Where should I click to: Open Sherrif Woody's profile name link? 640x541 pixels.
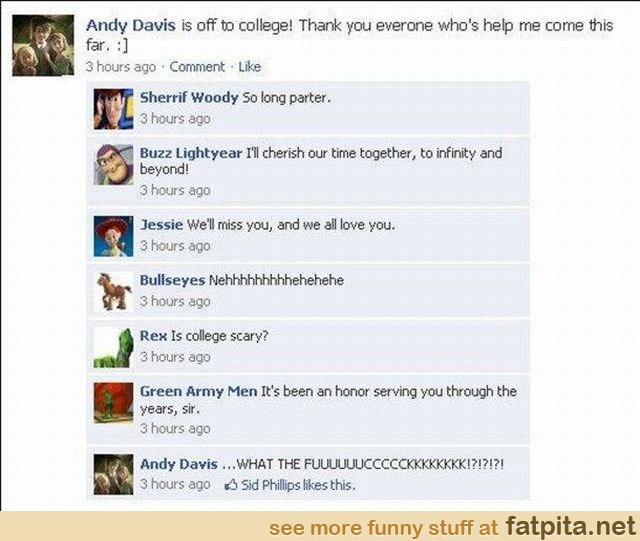coord(189,98)
